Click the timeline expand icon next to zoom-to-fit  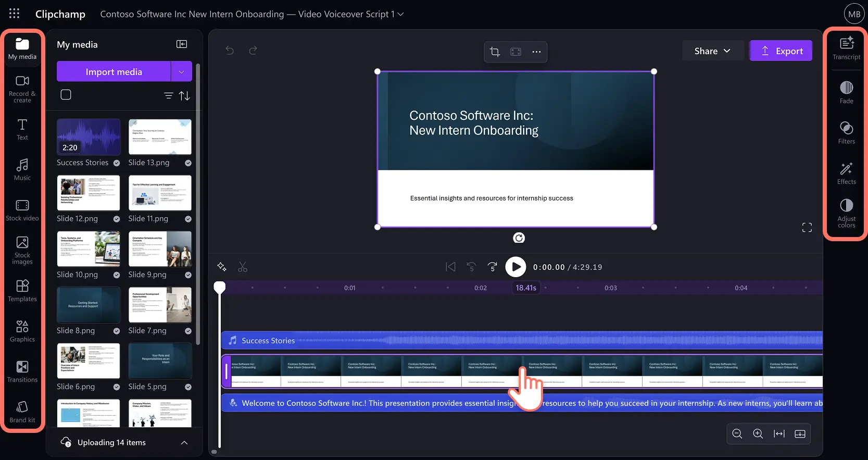[800, 433]
